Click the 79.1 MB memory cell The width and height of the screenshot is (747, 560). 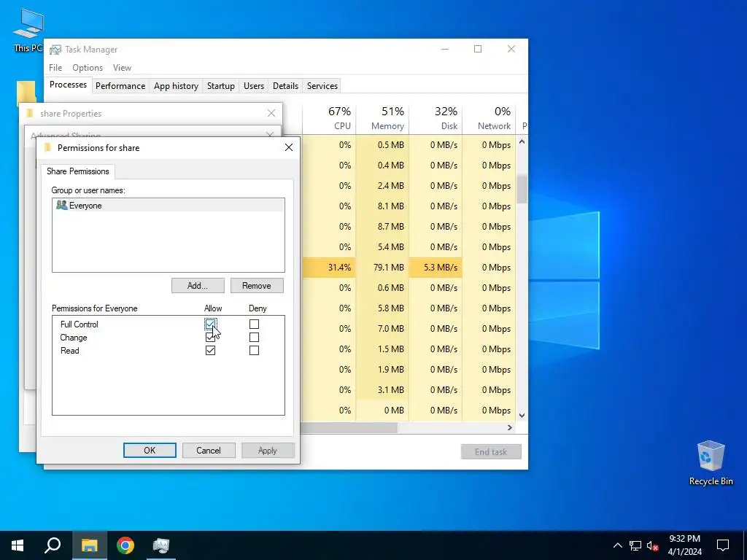coord(382,267)
